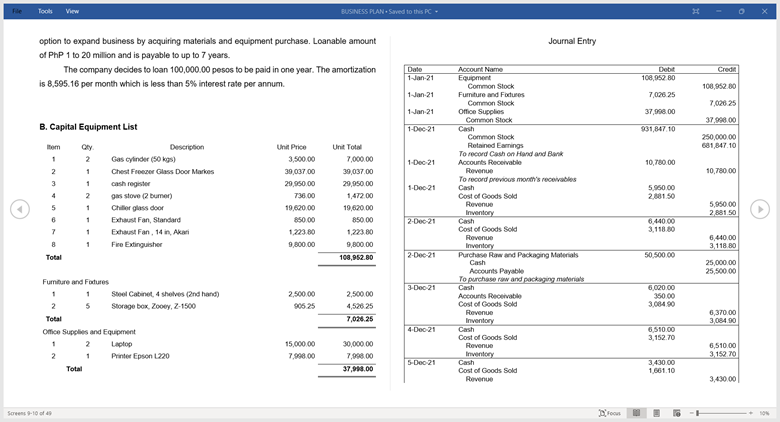Click the bold total 37,998.00 on left page
The image size is (780, 422).
(x=358, y=369)
